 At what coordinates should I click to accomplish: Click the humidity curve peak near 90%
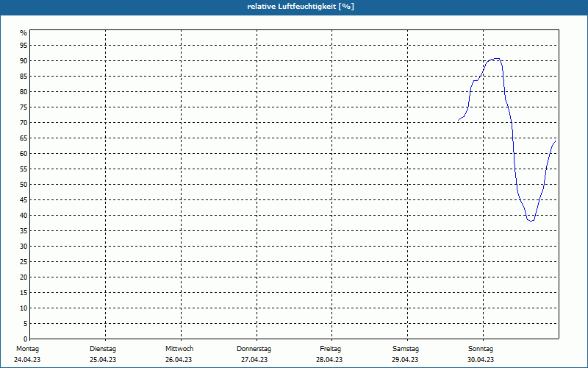pyautogui.click(x=496, y=59)
